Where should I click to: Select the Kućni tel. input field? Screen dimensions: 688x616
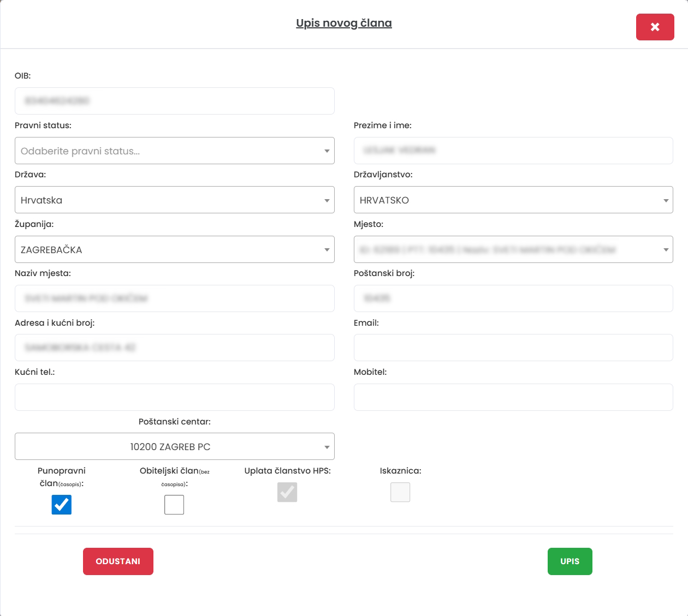click(x=174, y=397)
